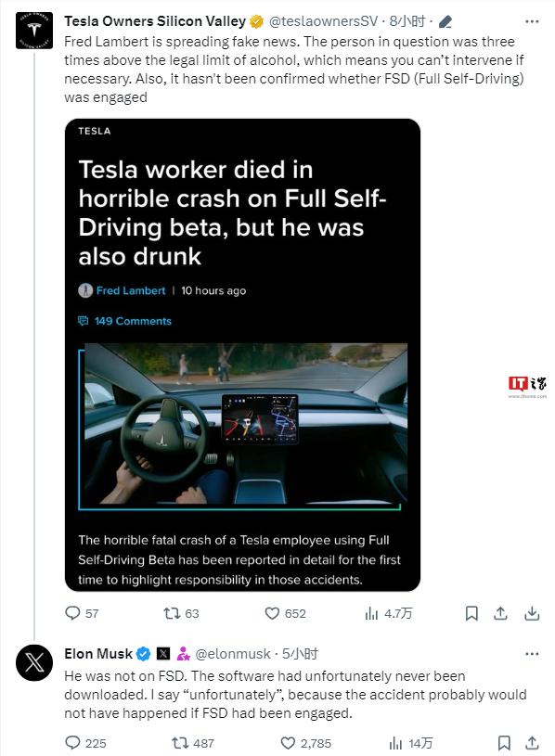View analytics for Tesla Owners tweet
The width and height of the screenshot is (555, 756).
(x=388, y=613)
